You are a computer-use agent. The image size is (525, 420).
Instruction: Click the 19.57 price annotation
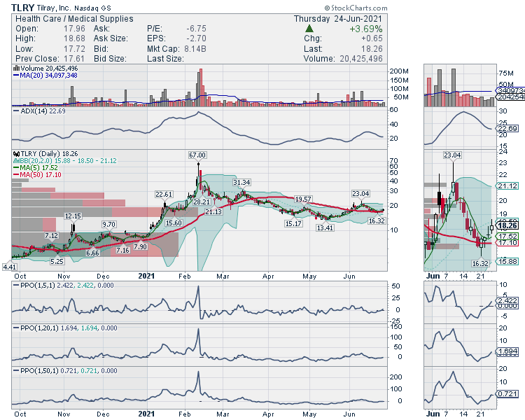pyautogui.click(x=303, y=199)
